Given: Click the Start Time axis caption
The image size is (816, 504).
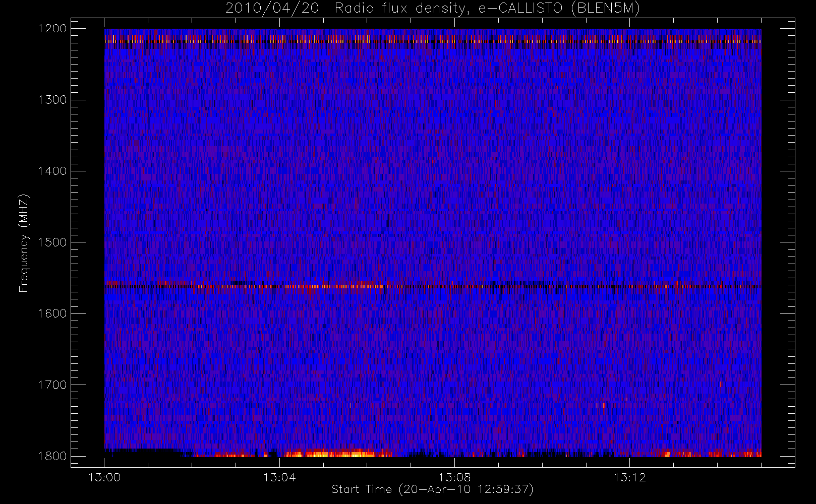Looking at the screenshot, I should pyautogui.click(x=432, y=489).
